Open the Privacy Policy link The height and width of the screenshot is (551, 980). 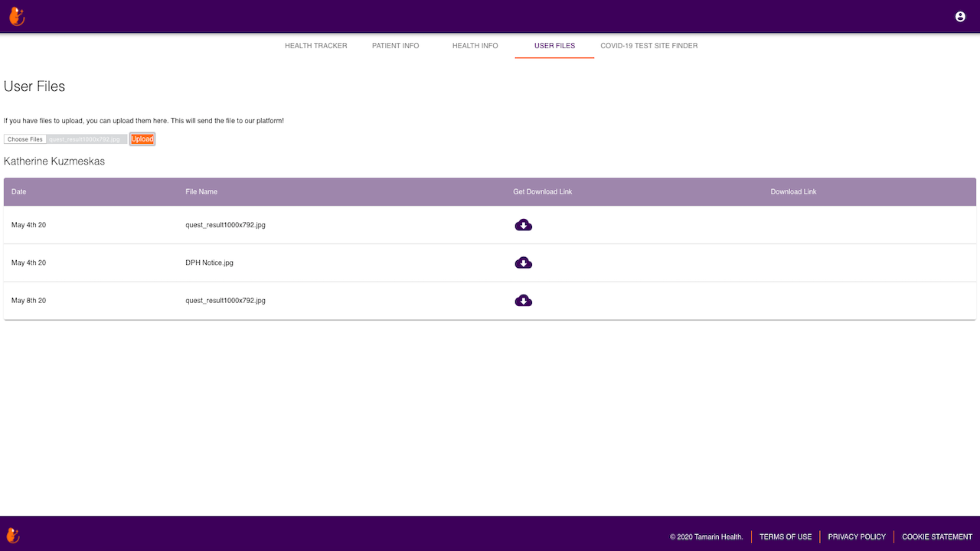click(857, 536)
